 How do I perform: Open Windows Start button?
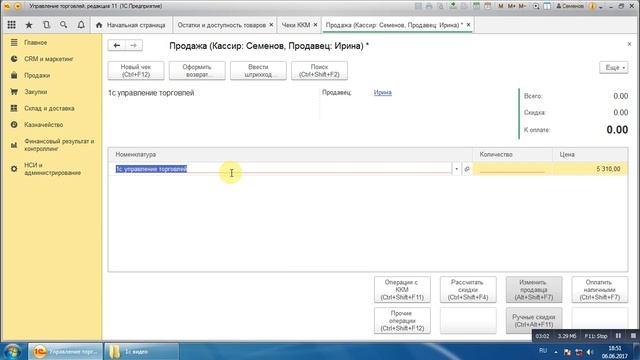tap(13, 351)
